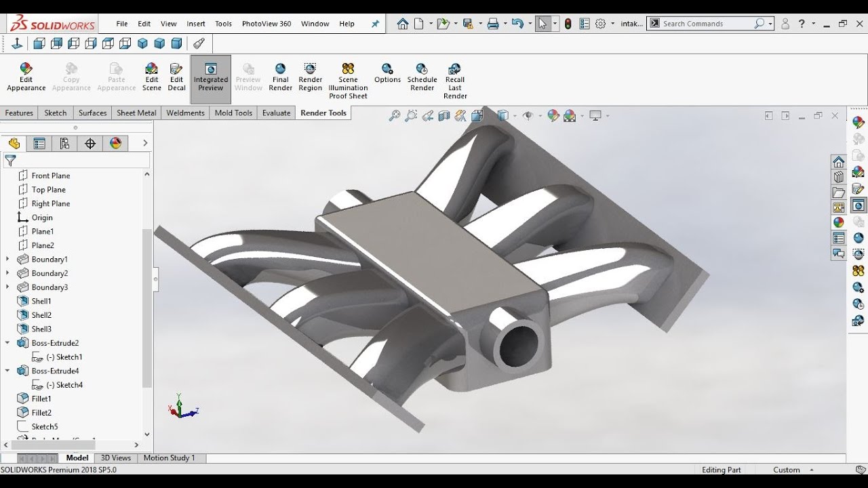The width and height of the screenshot is (868, 488).
Task: Open the Motion Study 1 tab
Action: 169,458
